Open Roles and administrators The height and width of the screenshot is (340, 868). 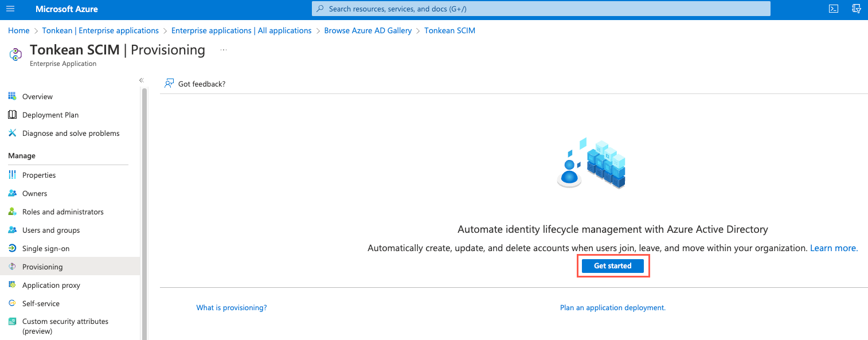point(62,212)
